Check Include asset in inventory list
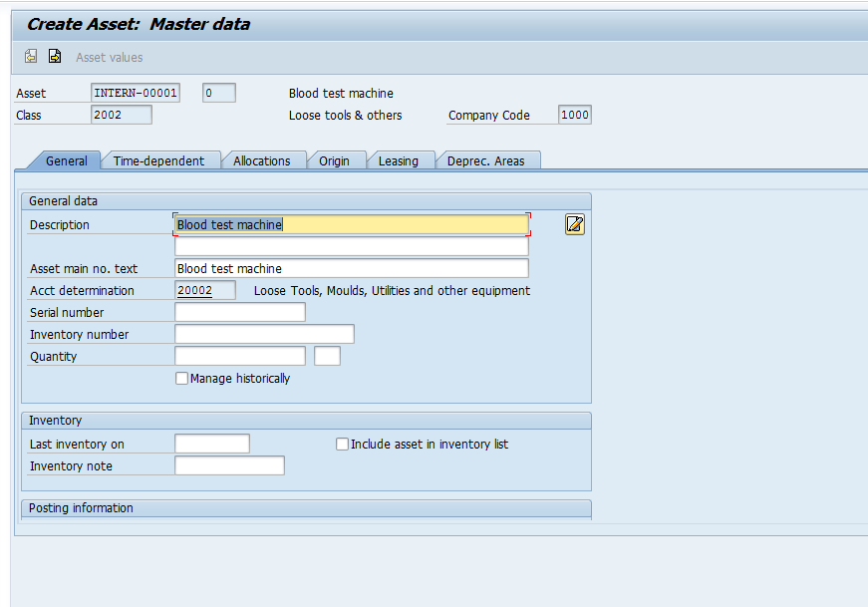This screenshot has width=868, height=607. (342, 445)
